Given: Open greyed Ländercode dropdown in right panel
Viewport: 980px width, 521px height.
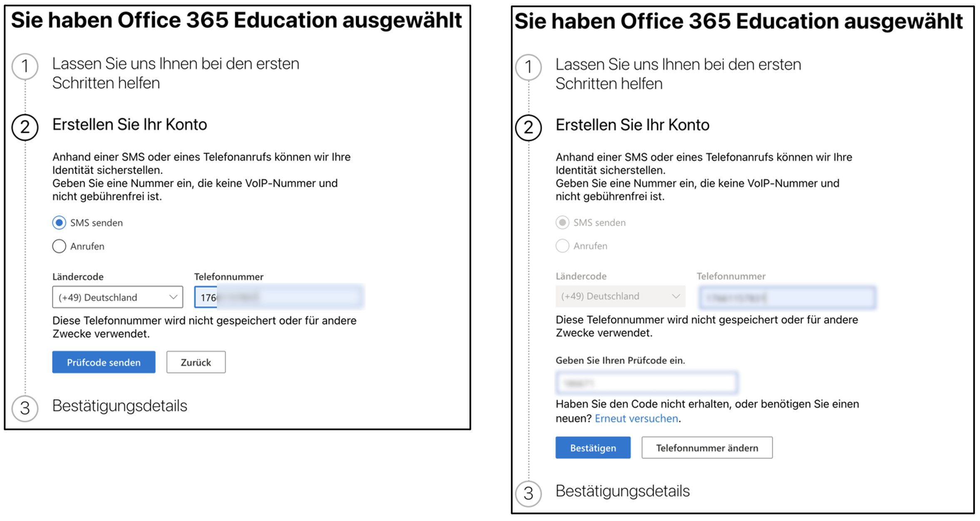Looking at the screenshot, I should pyautogui.click(x=620, y=296).
